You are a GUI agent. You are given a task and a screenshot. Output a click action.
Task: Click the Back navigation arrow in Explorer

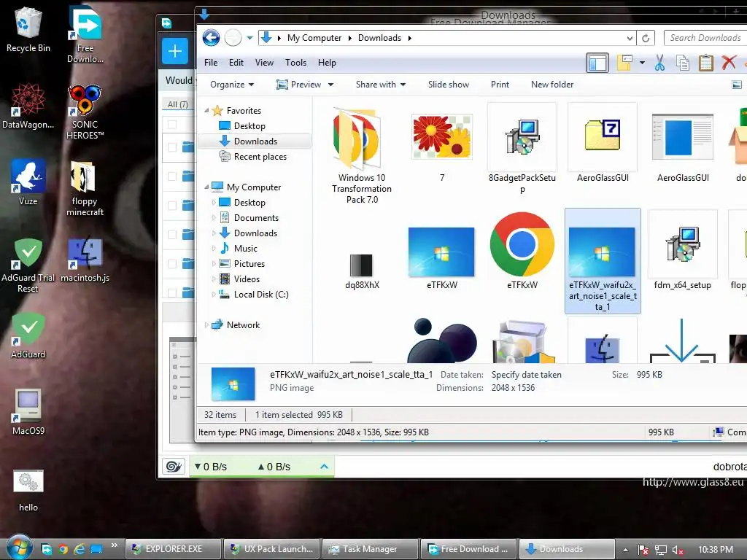point(211,38)
